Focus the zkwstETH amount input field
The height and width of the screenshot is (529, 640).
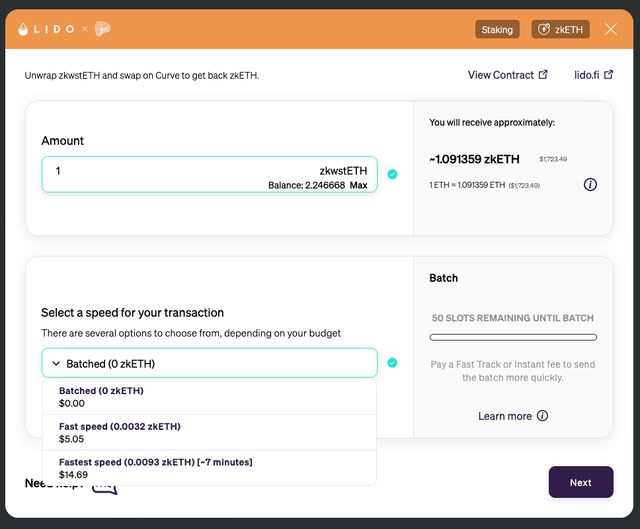[209, 174]
